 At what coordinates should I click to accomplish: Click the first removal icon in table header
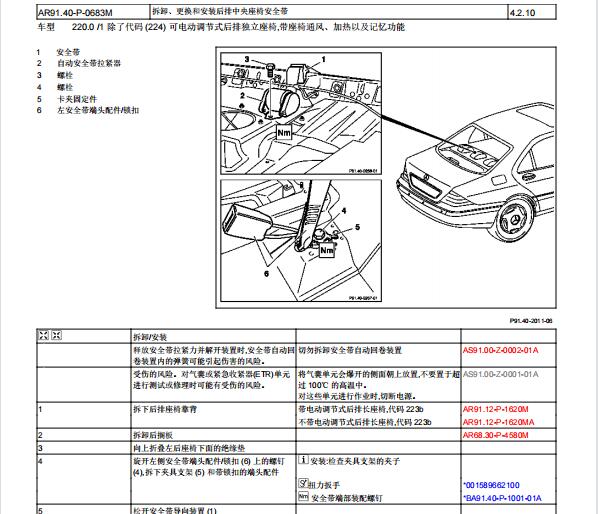[43, 335]
